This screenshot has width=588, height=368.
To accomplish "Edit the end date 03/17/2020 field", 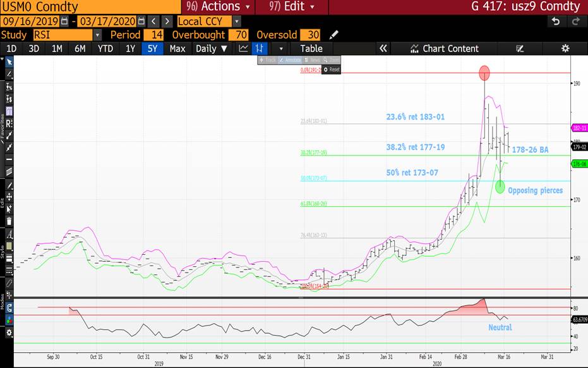I will (107, 21).
